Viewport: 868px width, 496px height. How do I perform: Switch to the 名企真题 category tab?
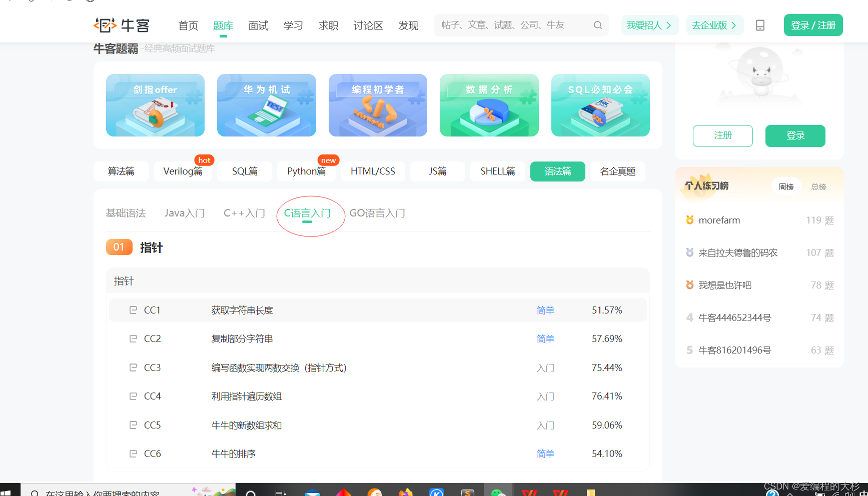click(618, 171)
